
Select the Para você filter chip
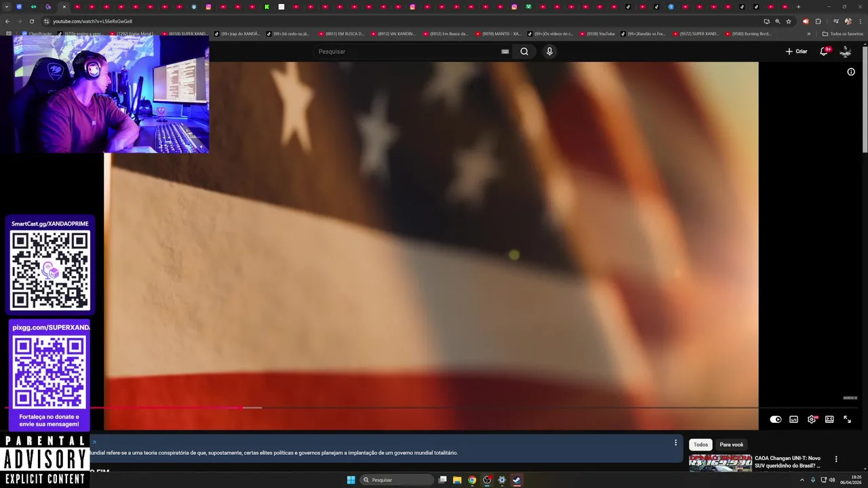pyautogui.click(x=731, y=445)
